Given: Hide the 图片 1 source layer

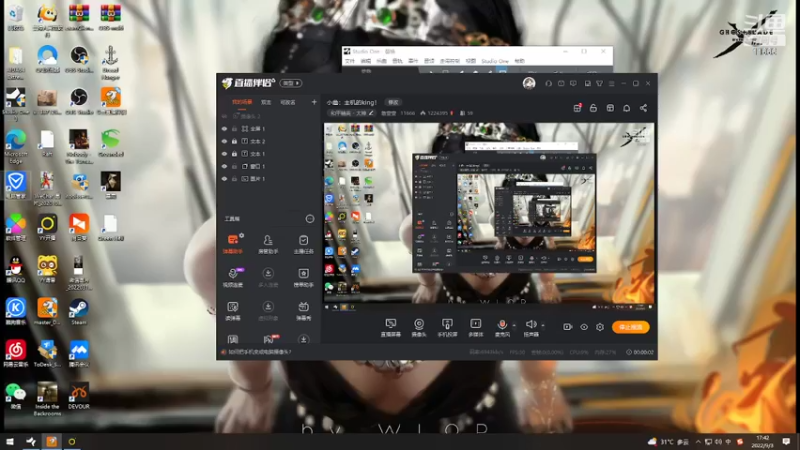Looking at the screenshot, I should (224, 179).
